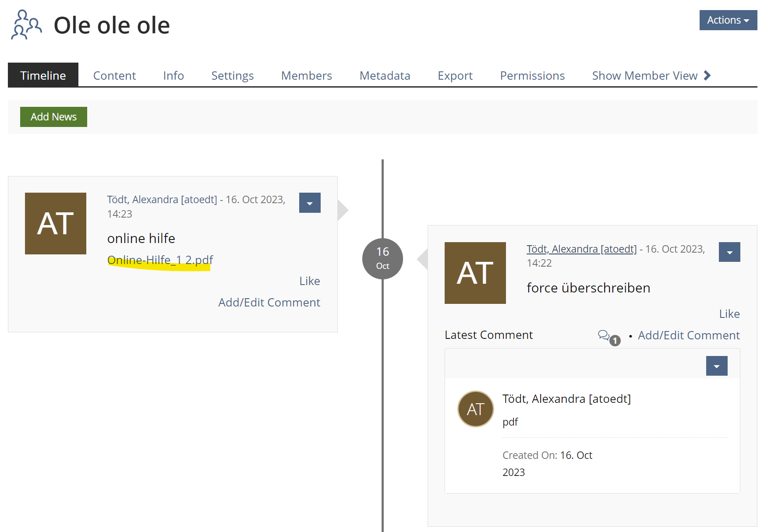Open the dropdown arrow on the pdf comment
Image resolution: width=764 pixels, height=532 pixels.
pos(716,366)
